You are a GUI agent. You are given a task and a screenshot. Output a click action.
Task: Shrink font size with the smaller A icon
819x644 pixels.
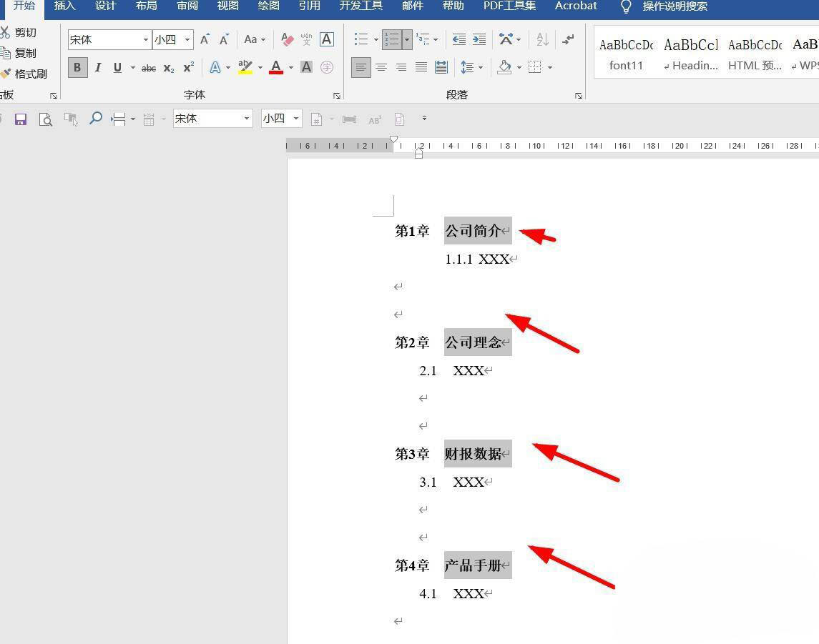click(x=224, y=39)
